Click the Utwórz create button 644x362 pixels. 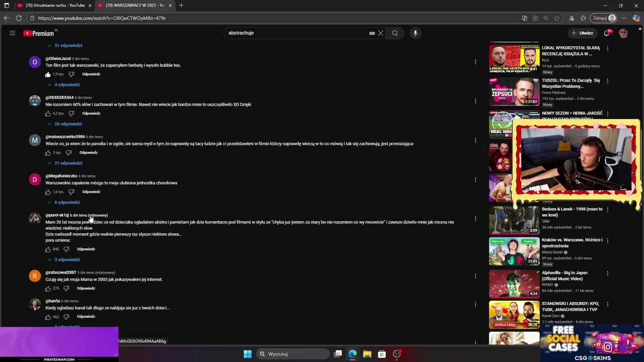pos(582,33)
